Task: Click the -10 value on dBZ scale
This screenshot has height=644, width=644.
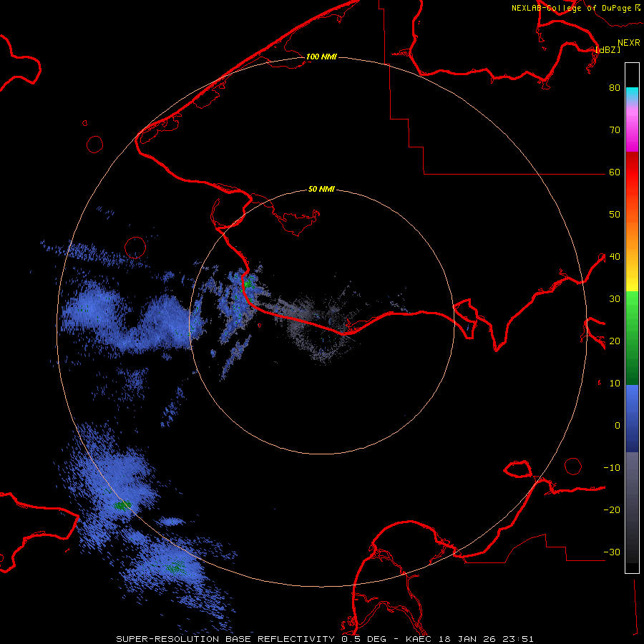Action: pos(612,468)
